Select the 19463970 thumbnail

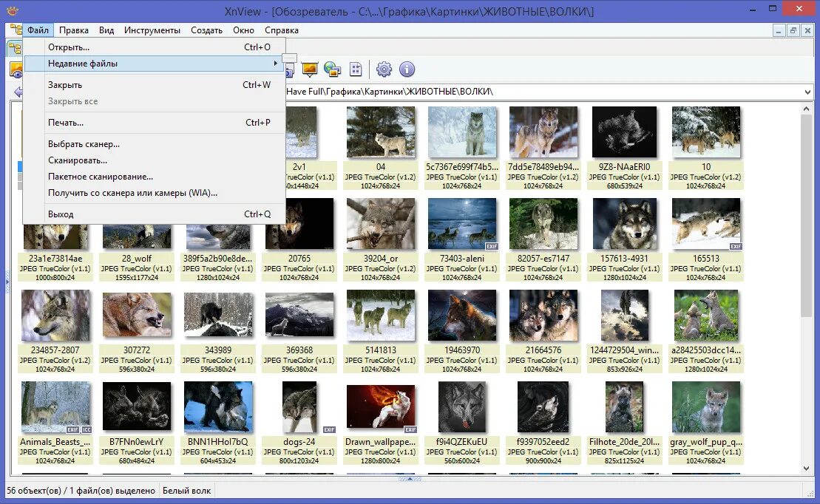(x=462, y=316)
